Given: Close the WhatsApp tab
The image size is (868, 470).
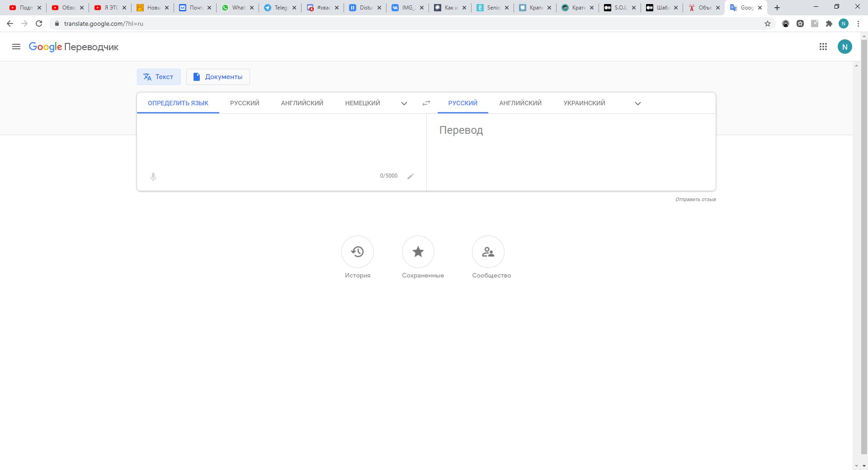Looking at the screenshot, I should click(x=252, y=8).
